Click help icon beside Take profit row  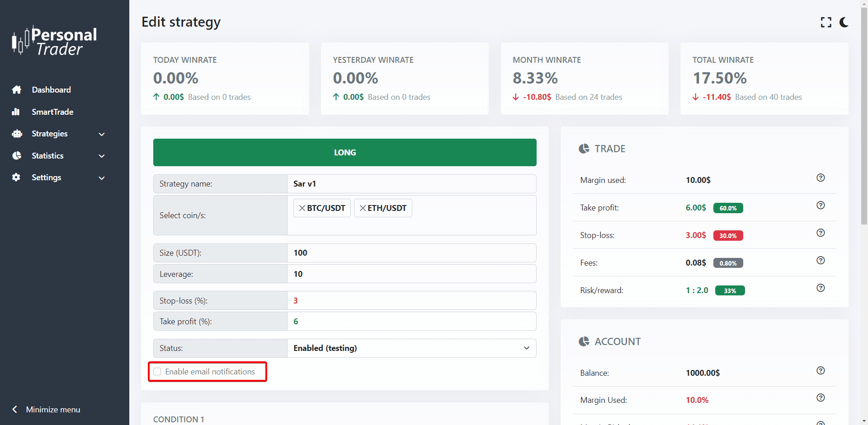click(x=821, y=205)
